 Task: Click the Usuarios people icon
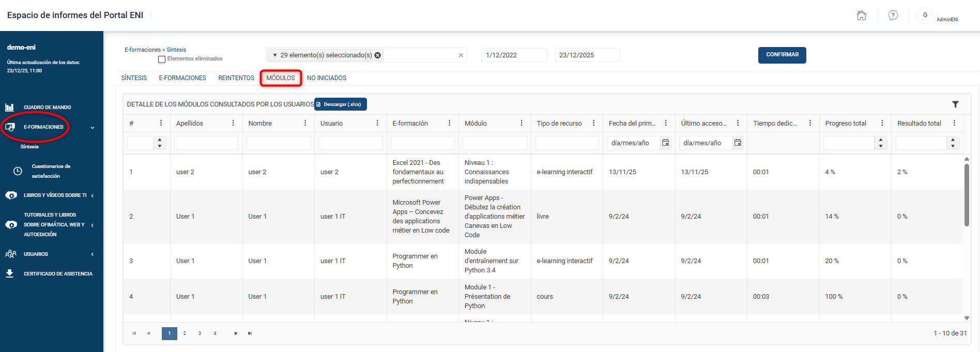(x=10, y=254)
